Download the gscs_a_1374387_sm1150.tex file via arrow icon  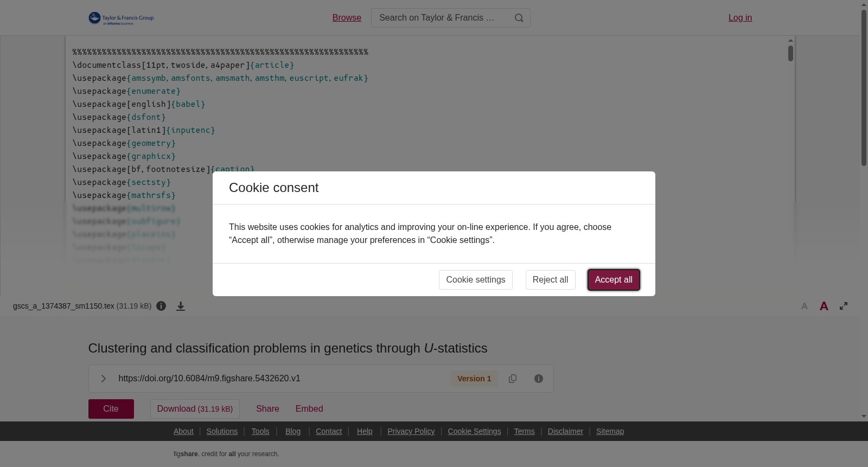pos(181,306)
